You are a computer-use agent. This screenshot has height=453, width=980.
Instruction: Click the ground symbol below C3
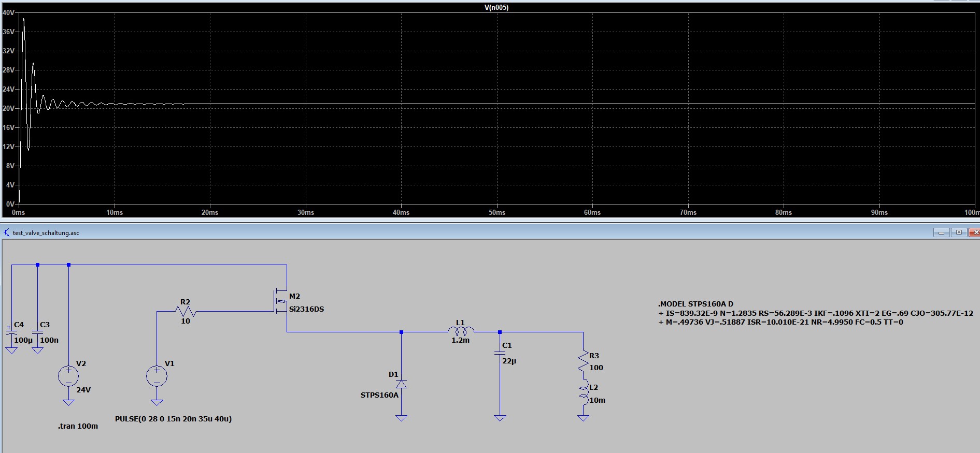point(37,350)
